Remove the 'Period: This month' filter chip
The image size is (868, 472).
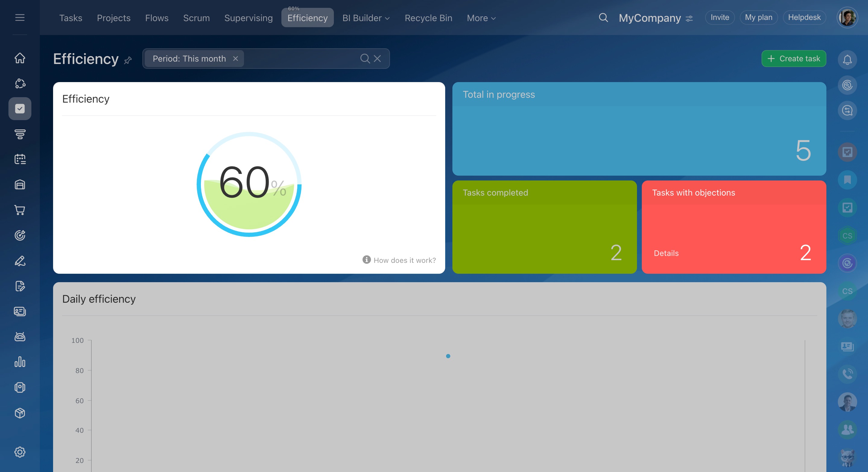pyautogui.click(x=236, y=59)
